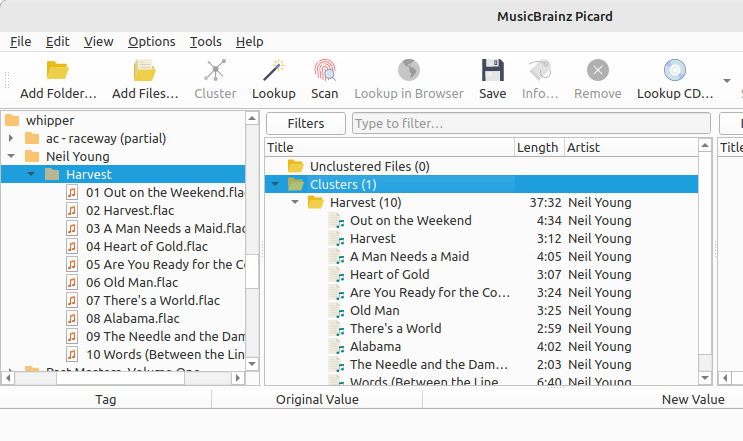Select 05 Are You Ready for the C file
743x441 pixels.
point(165,264)
